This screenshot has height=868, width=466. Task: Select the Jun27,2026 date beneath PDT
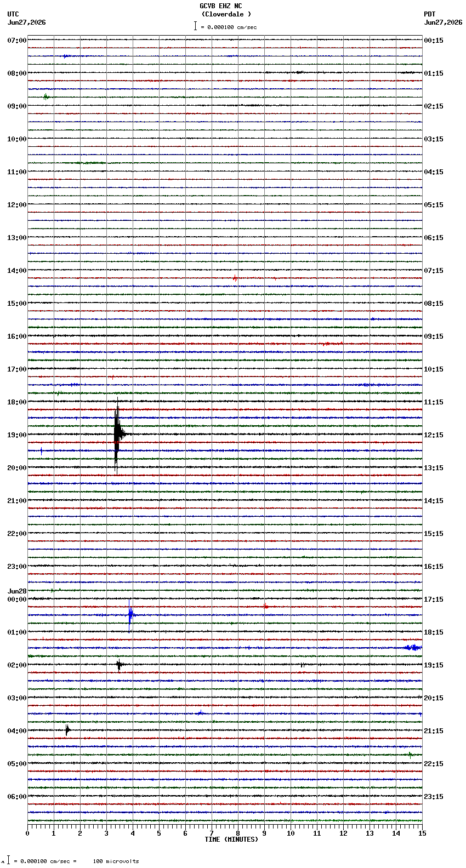[x=443, y=22]
